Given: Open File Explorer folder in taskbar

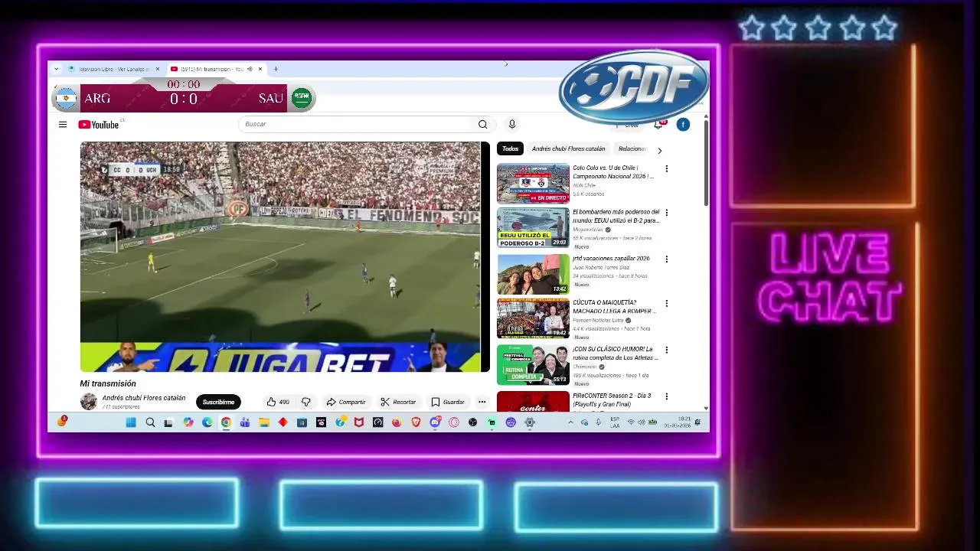Looking at the screenshot, I should click(x=264, y=422).
